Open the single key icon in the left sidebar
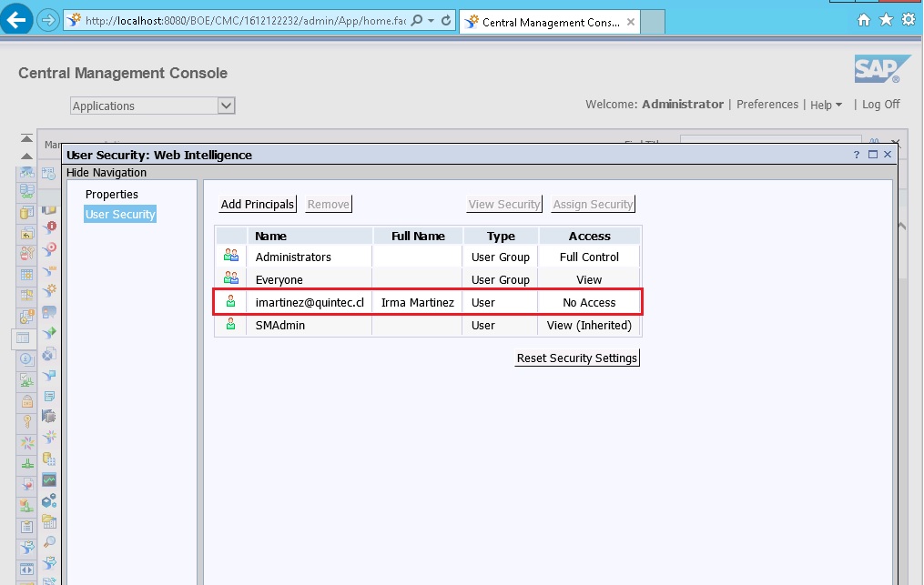 click(x=27, y=422)
